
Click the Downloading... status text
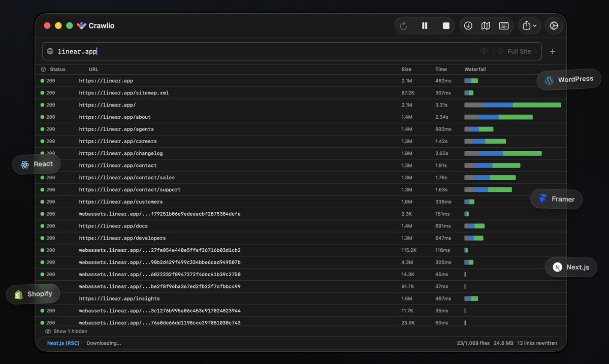coord(104,343)
